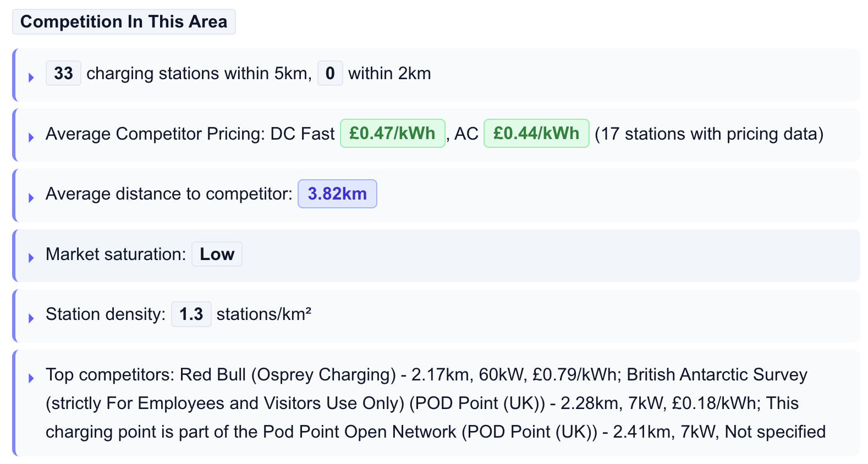The image size is (868, 464).
Task: Click the "Market saturation" label
Action: pyautogui.click(x=116, y=255)
